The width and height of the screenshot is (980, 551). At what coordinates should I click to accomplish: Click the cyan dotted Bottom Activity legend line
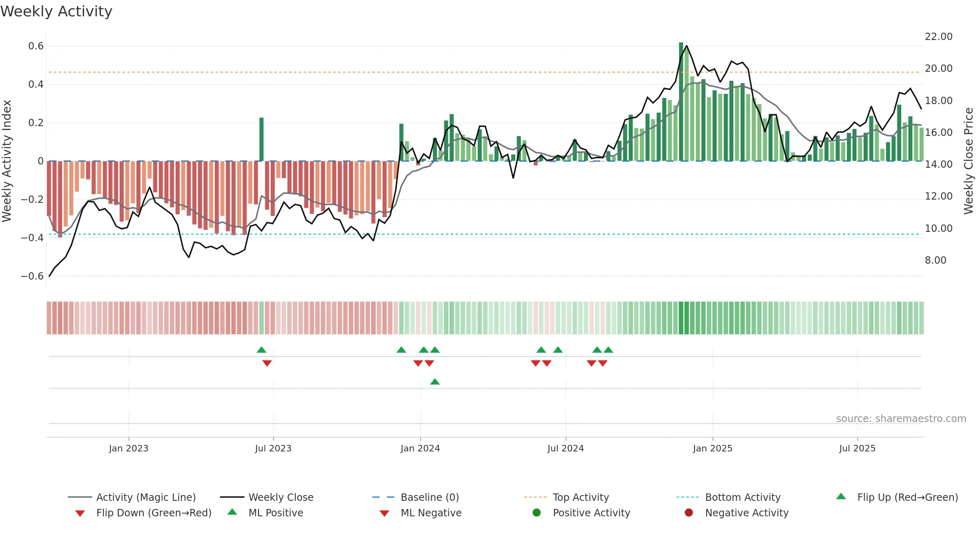point(688,497)
